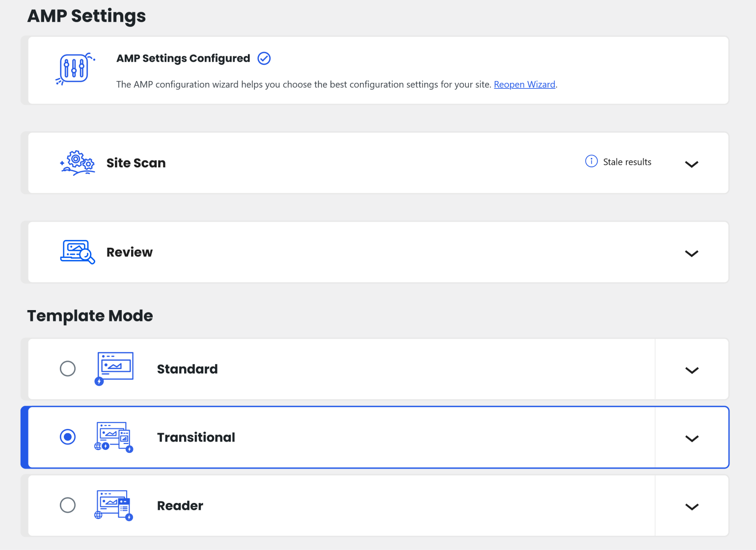This screenshot has width=756, height=550.
Task: Click the Reader mode illustration icon
Action: coord(114,505)
